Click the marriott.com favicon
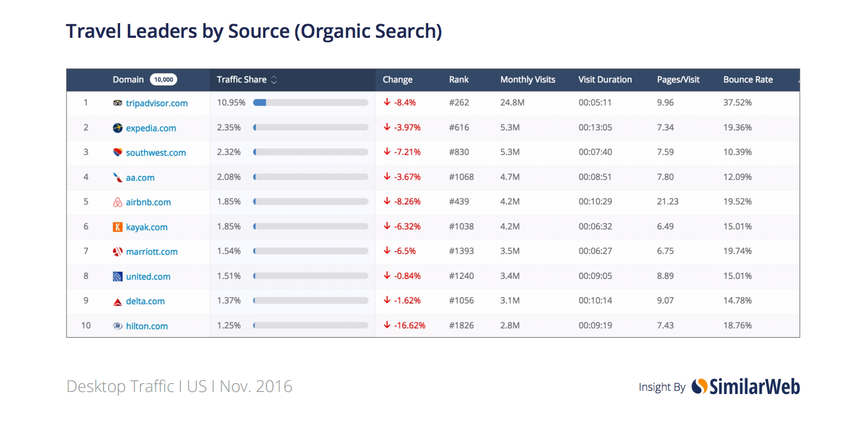Viewport: 868px width, 427px height. tap(117, 252)
